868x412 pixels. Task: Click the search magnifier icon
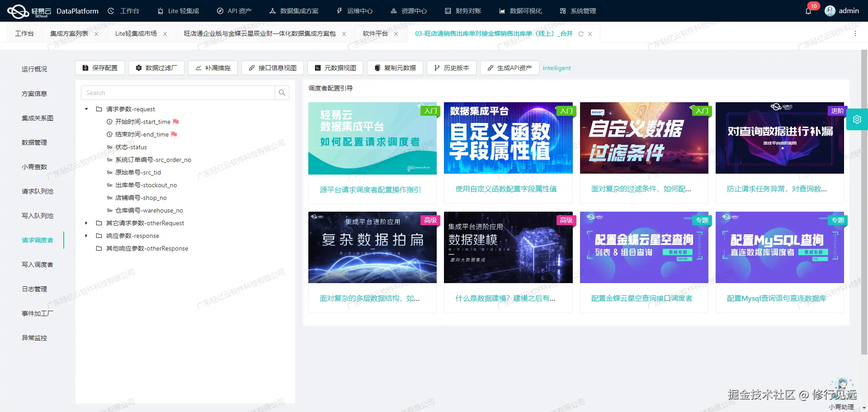[282, 93]
